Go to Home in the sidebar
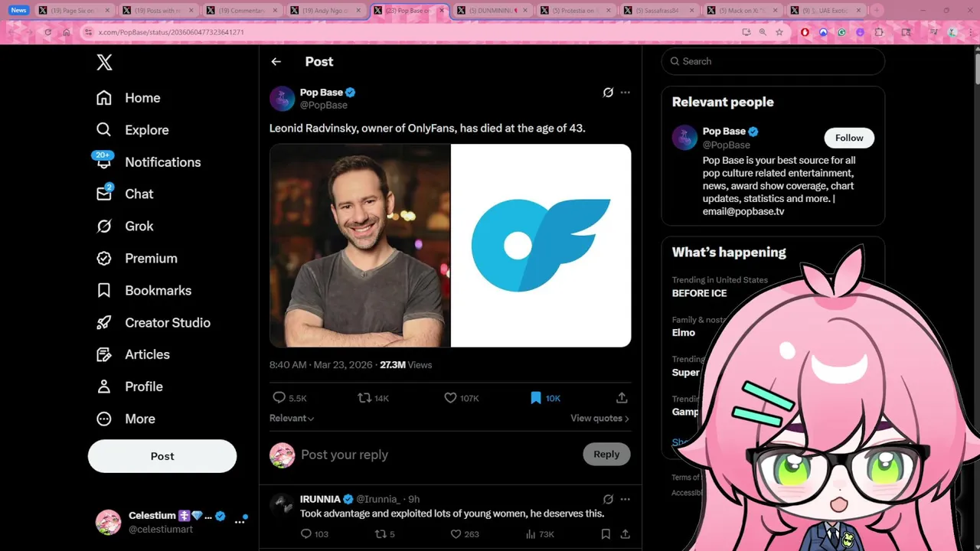 tap(128, 98)
